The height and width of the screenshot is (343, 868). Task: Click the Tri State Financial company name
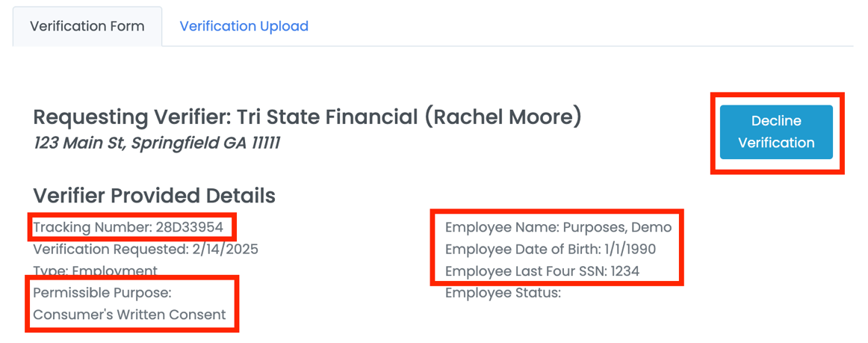[x=338, y=117]
